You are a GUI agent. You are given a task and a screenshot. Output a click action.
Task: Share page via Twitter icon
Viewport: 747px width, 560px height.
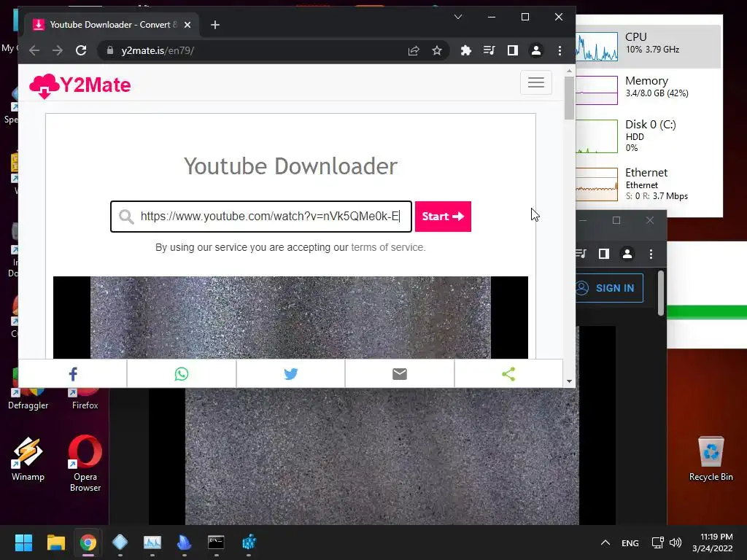coord(290,374)
